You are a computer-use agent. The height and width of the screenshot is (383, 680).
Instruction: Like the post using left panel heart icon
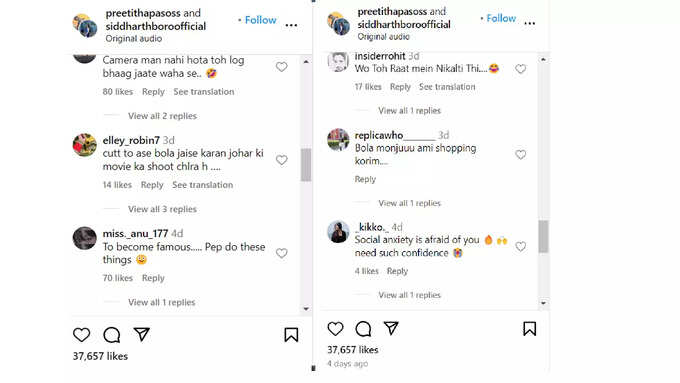(82, 334)
